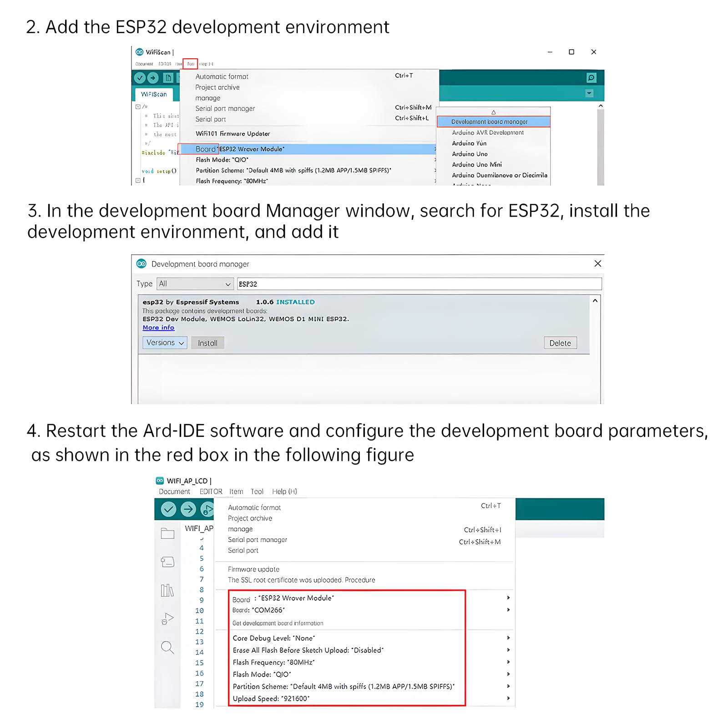Open the EDITOR menu in WIFI_AP_LCD window
The width and height of the screenshot is (728, 728).
point(211,491)
